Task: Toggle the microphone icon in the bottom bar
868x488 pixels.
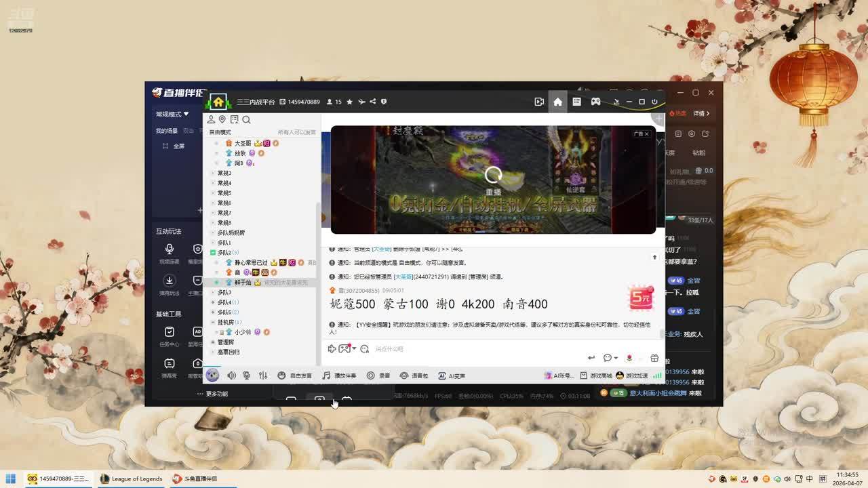Action: (246, 375)
